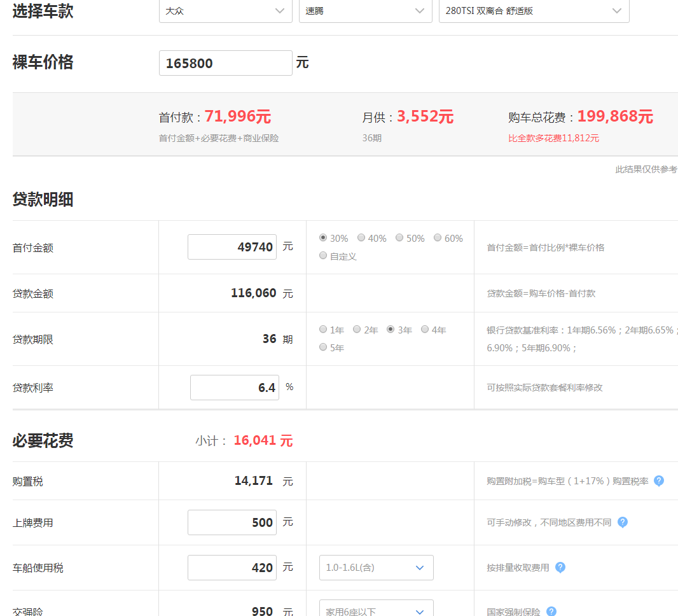Click the 36期 label under 月供

(372, 138)
